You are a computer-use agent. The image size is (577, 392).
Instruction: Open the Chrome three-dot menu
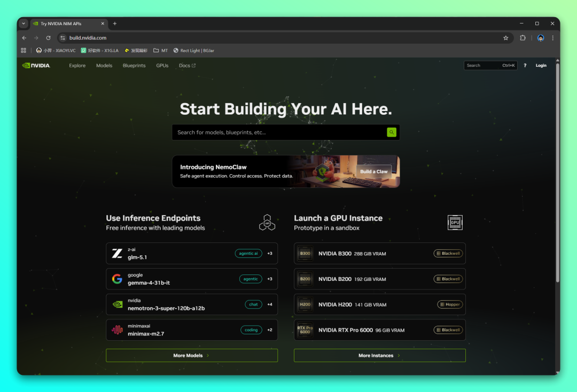(552, 38)
